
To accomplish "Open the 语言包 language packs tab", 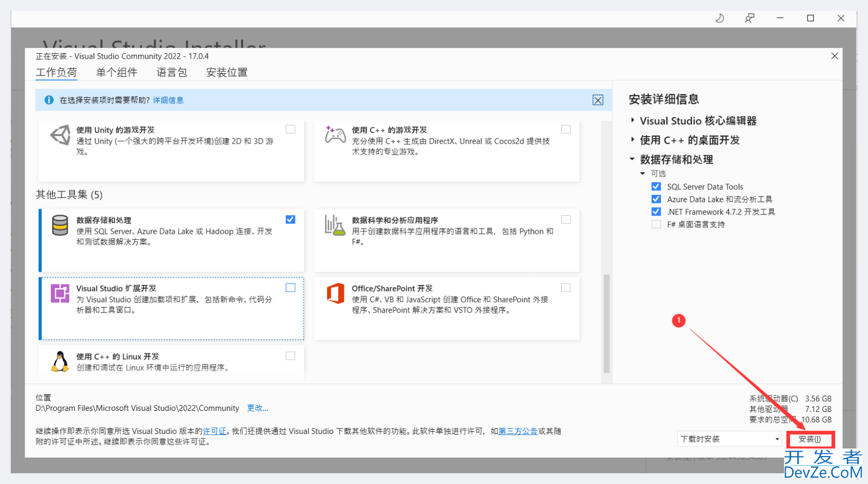I will click(x=172, y=72).
